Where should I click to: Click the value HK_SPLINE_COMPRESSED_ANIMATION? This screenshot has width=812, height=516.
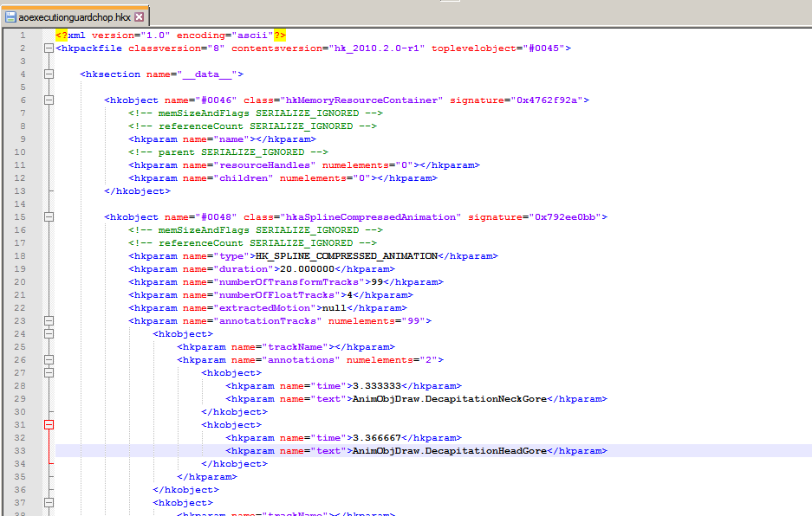[x=347, y=256]
